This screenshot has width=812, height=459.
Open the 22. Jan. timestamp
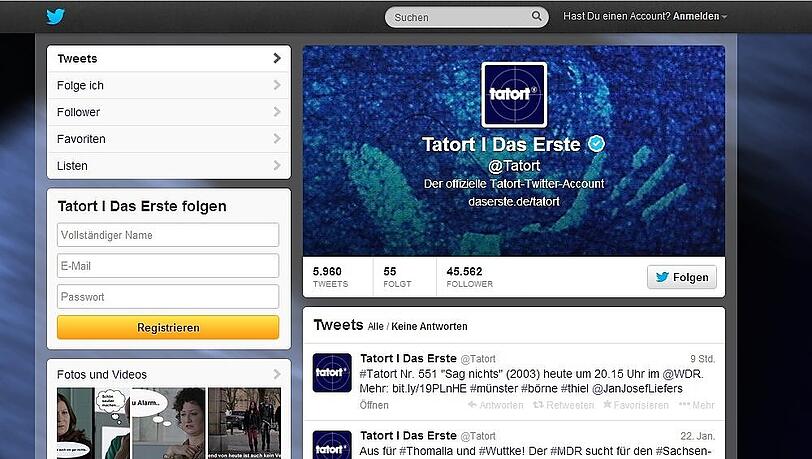[698, 436]
